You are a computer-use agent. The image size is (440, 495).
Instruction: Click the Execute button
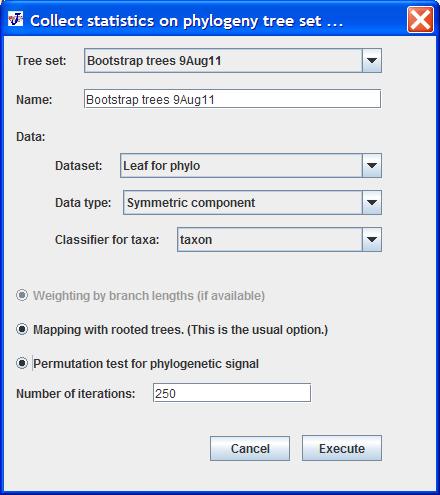[342, 448]
